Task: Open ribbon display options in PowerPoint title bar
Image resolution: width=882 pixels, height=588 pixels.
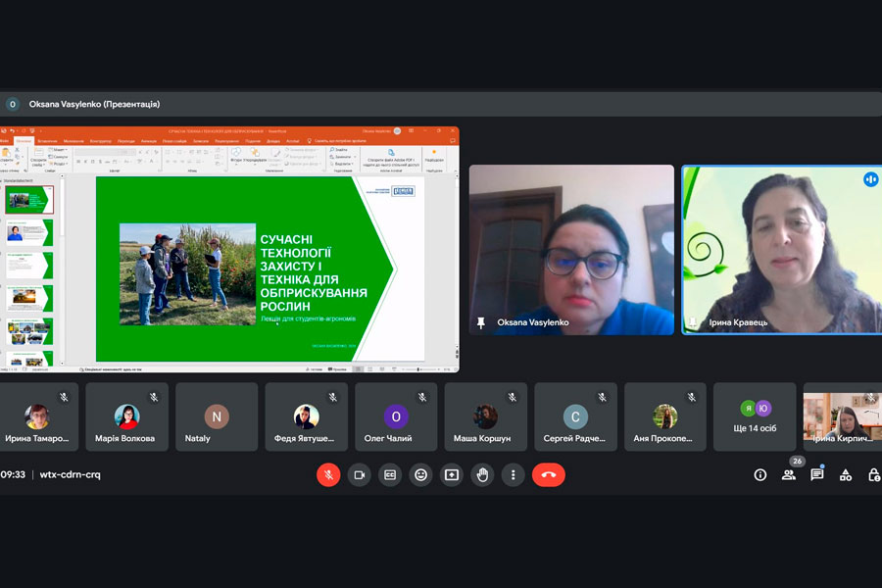Action: [412, 130]
